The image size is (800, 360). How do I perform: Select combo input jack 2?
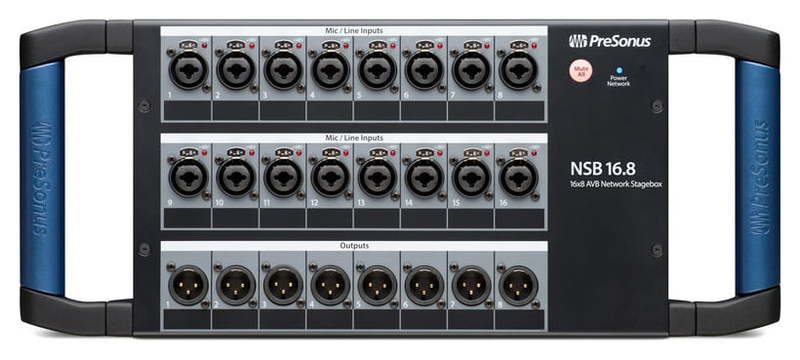pyautogui.click(x=236, y=70)
